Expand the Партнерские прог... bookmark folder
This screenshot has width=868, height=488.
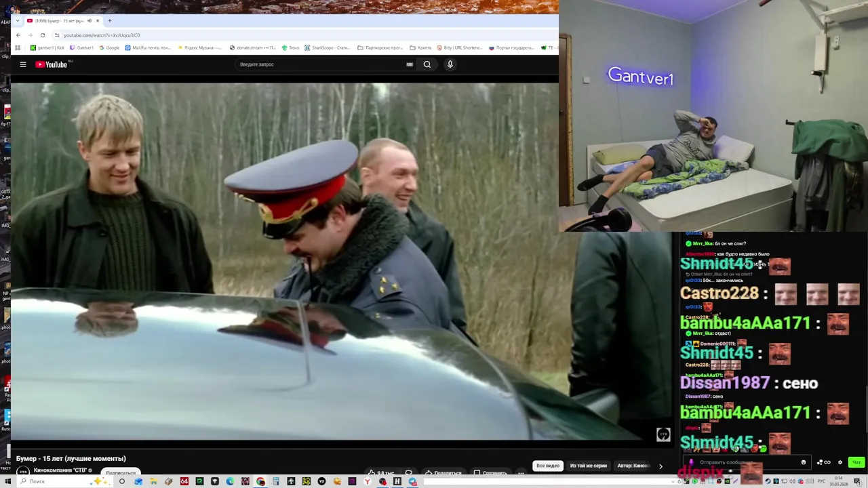point(380,48)
